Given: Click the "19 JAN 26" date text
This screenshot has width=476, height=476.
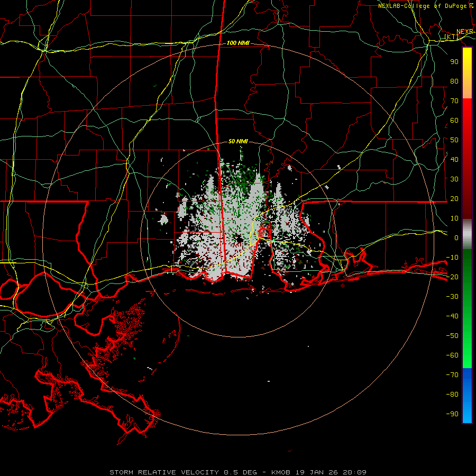Looking at the screenshot, I should 317,472.
